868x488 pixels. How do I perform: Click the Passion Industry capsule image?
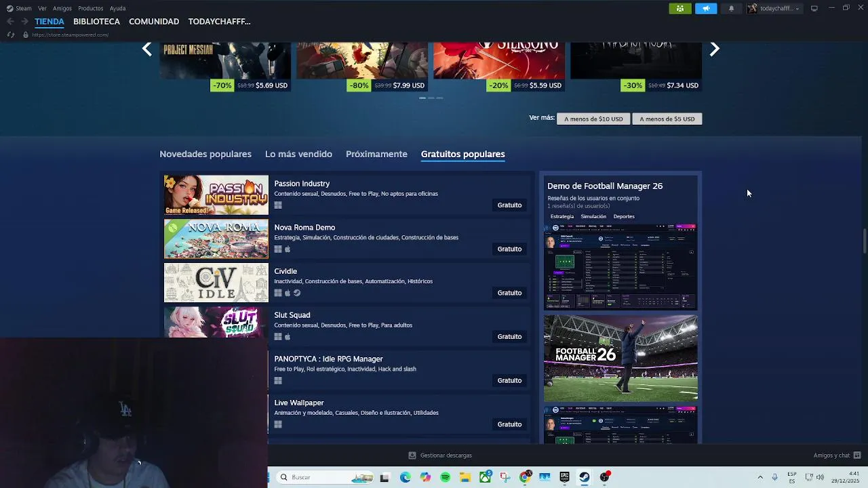[216, 195]
